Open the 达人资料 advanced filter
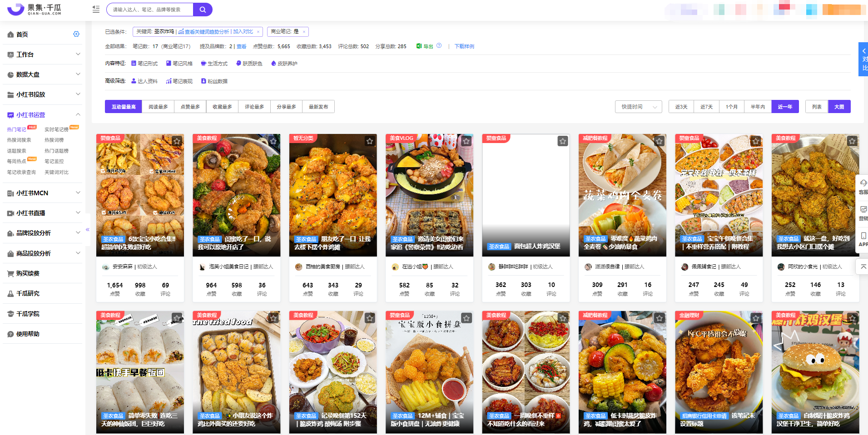Screen dimensions: 868x435 pyautogui.click(x=144, y=81)
